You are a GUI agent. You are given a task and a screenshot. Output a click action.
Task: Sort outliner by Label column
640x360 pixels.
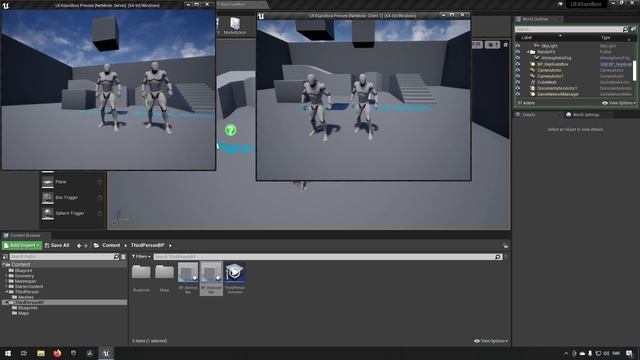tap(526, 37)
